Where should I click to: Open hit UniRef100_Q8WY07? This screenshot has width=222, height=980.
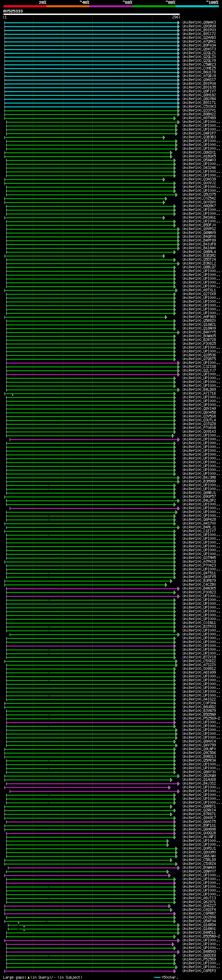tap(199, 871)
